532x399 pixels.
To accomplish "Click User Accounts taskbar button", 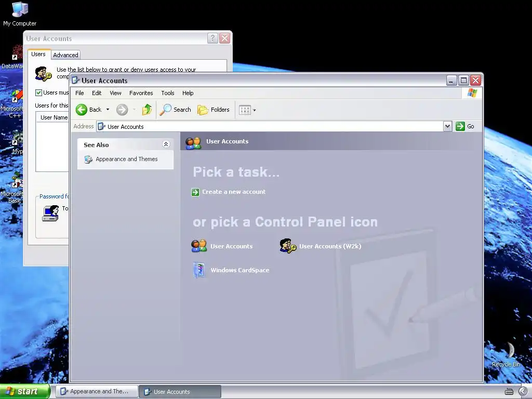I will (x=180, y=392).
